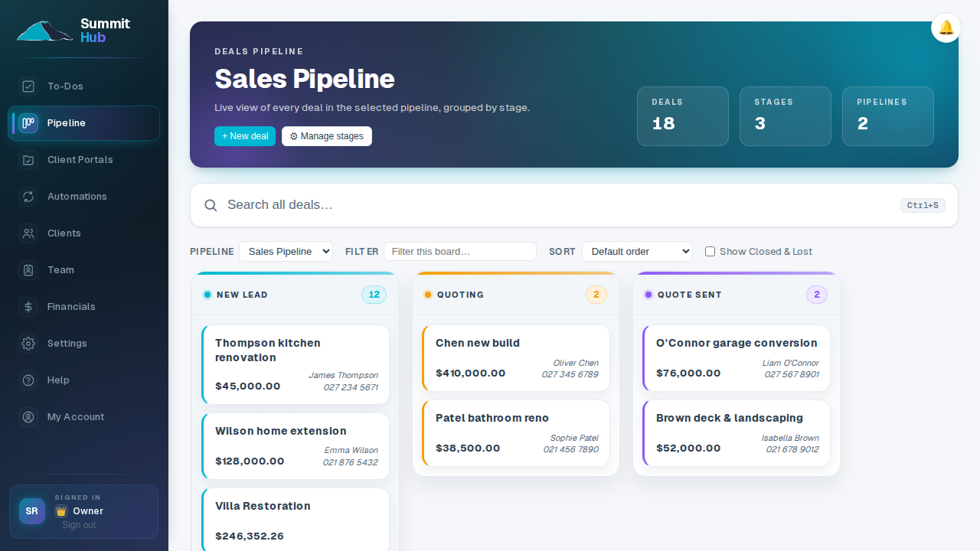Go to To-Dos in the sidebar
The height and width of the screenshot is (551, 980).
coord(83,86)
